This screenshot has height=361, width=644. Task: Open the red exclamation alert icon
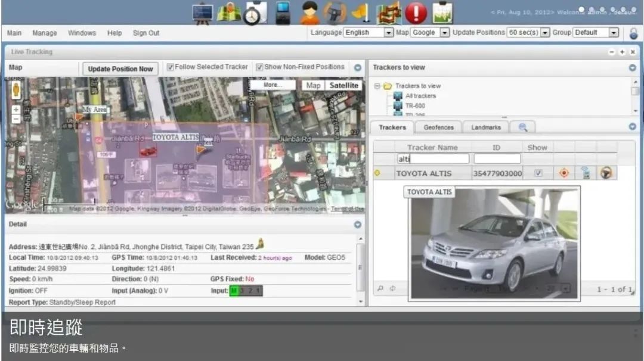pyautogui.click(x=416, y=13)
